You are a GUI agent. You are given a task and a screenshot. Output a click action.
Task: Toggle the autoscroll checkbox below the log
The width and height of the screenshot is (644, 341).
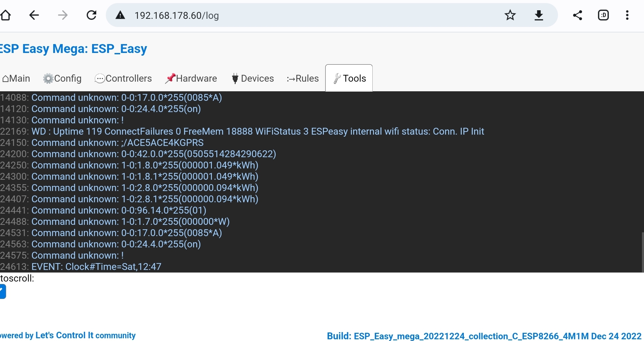pos(3,291)
